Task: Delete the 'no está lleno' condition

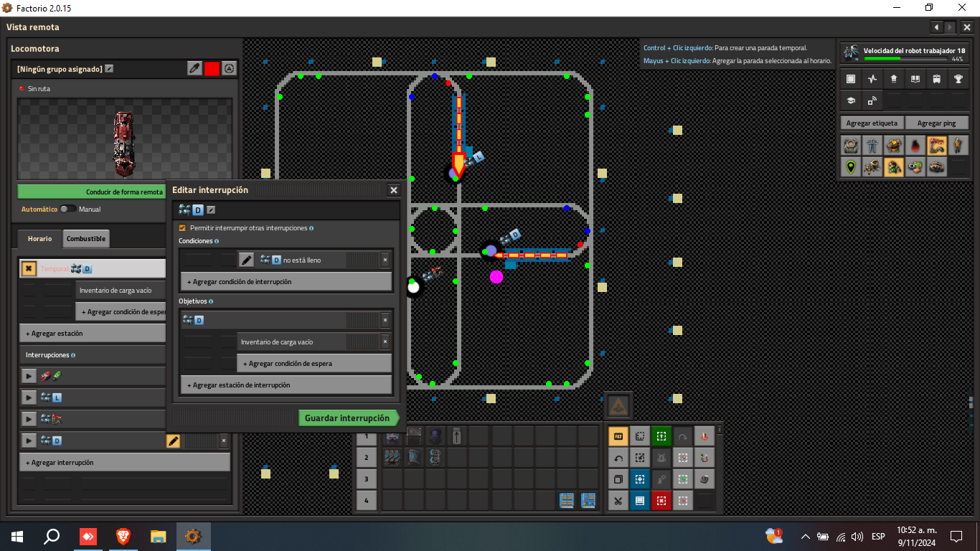Action: 385,260
